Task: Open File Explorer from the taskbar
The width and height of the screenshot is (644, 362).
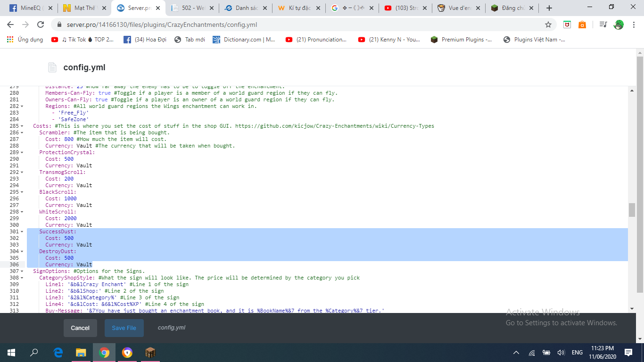Action: [81, 353]
